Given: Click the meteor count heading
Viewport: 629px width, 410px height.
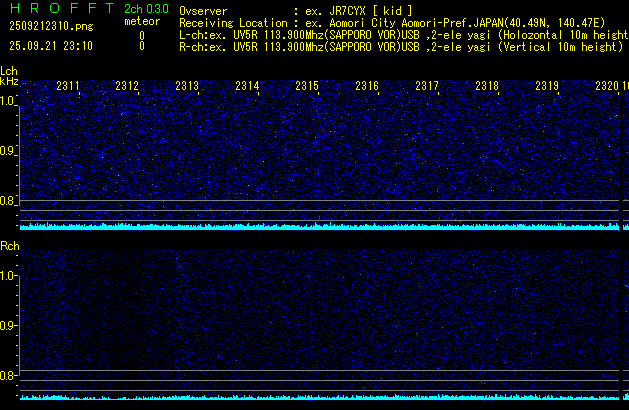Looking at the screenshot, I should [x=141, y=21].
